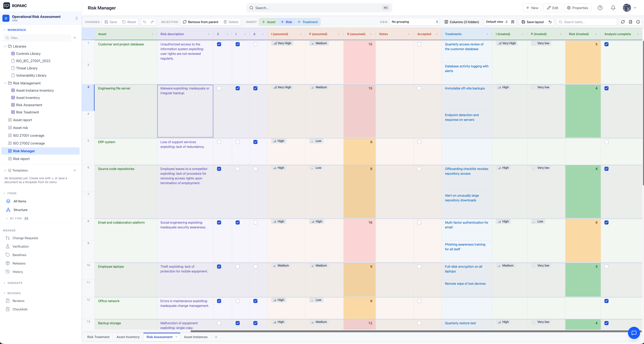This screenshot has height=344, width=644.
Task: Open Reviews page
Action: click(18, 301)
